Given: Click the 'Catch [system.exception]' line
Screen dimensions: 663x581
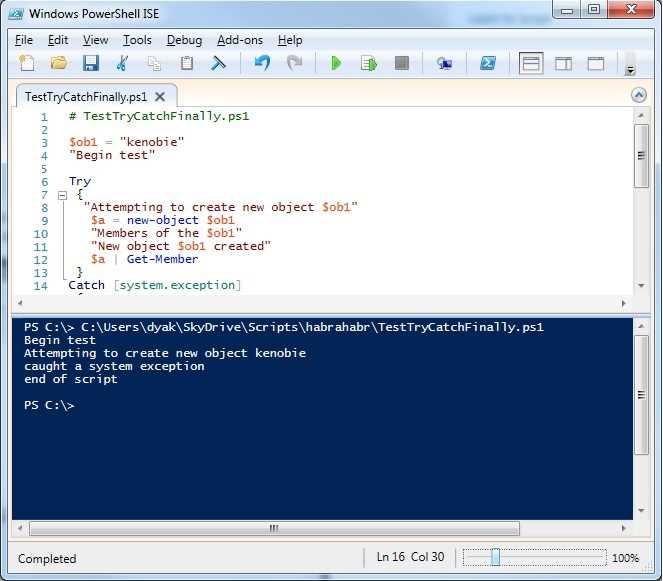Looking at the screenshot, I should tap(155, 285).
